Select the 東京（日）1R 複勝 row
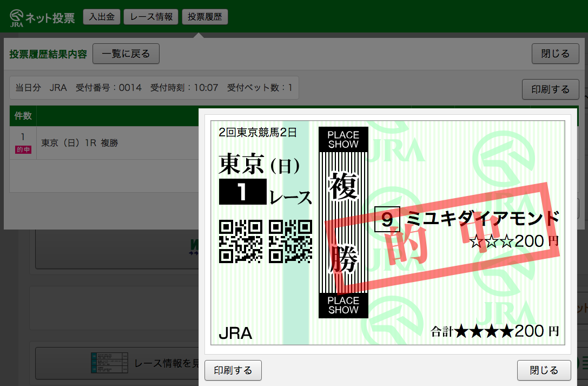This screenshot has height=386, width=588. point(104,143)
